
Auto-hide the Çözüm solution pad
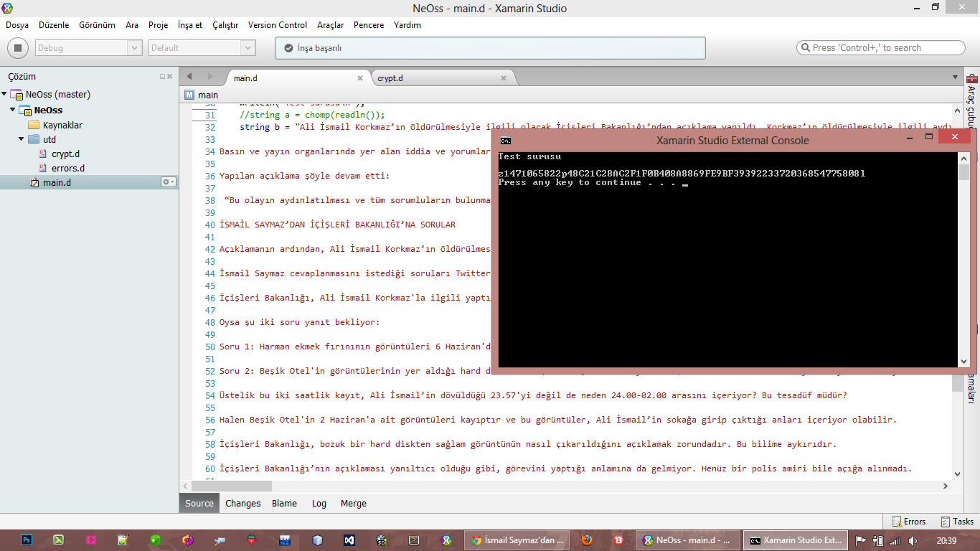162,76
